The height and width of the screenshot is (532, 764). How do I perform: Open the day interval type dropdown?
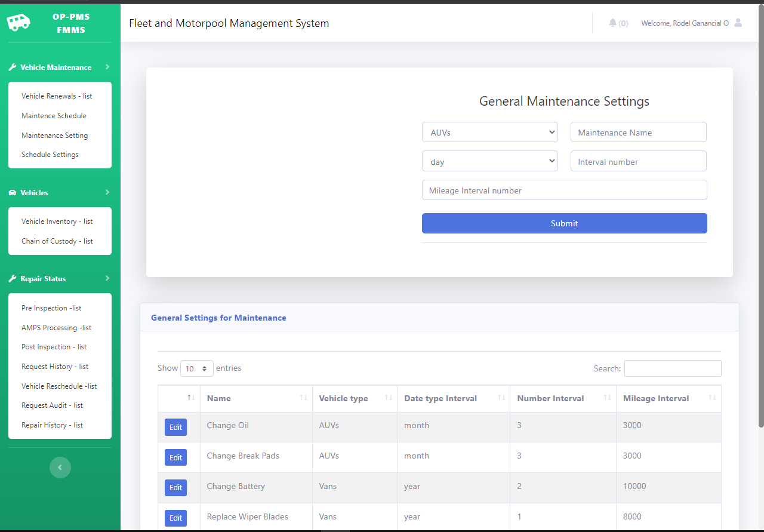click(x=489, y=161)
